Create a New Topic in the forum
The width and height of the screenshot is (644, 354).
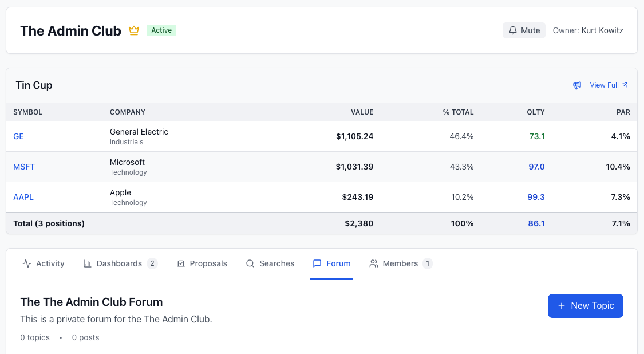(x=585, y=306)
